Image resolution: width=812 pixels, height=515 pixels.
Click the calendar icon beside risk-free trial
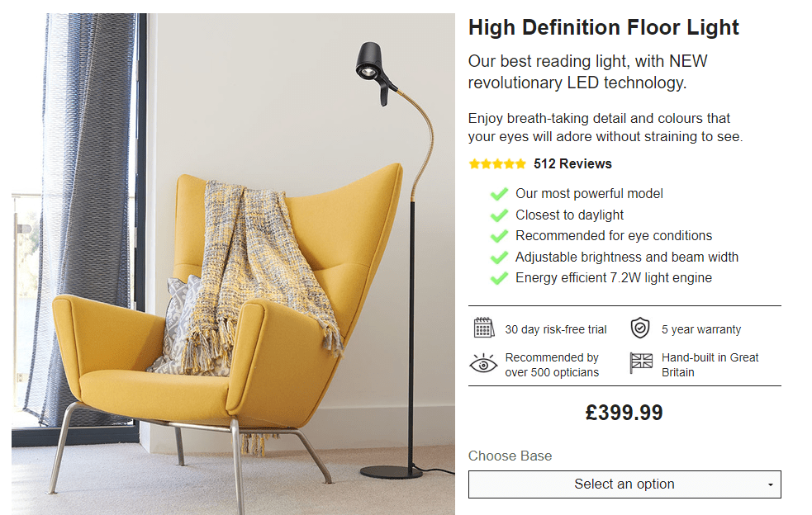click(x=484, y=328)
